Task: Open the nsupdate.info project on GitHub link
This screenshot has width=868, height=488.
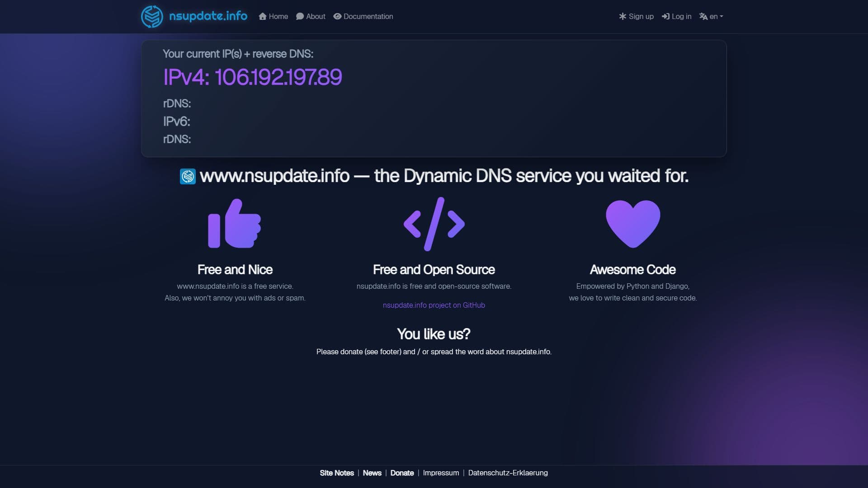Action: [434, 305]
